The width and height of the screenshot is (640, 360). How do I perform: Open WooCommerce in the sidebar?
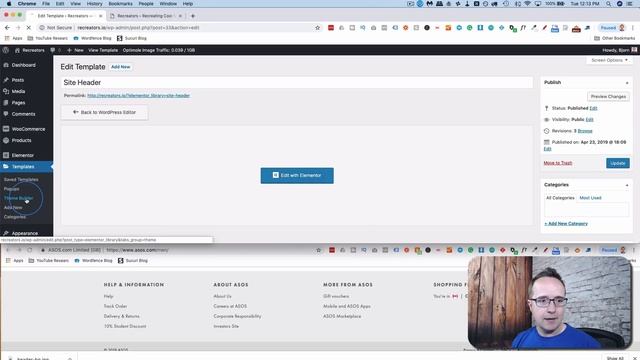point(28,129)
